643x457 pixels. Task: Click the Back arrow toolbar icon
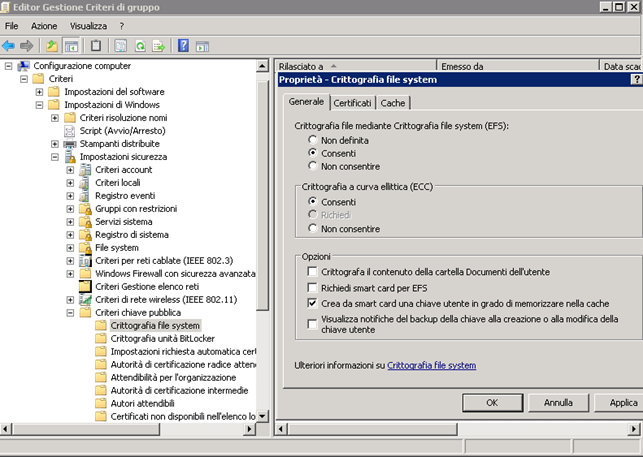tap(8, 46)
